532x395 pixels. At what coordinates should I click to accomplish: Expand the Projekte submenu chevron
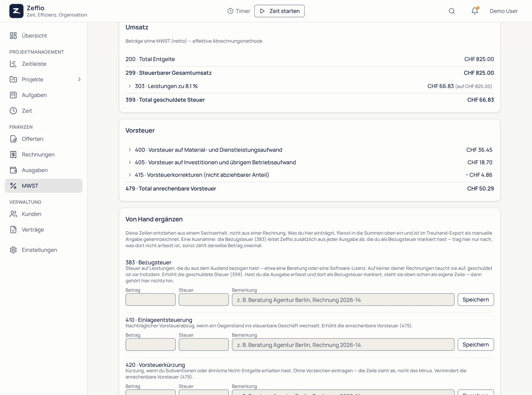tap(79, 79)
